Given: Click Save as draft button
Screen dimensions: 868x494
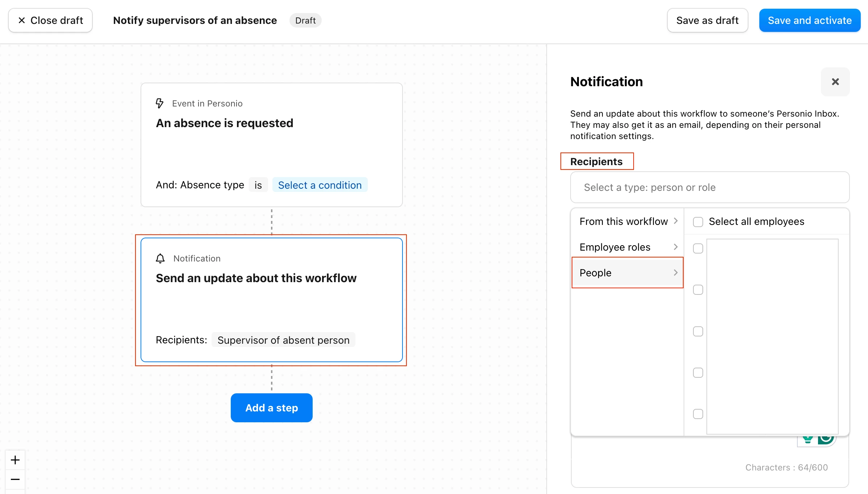Looking at the screenshot, I should 708,20.
